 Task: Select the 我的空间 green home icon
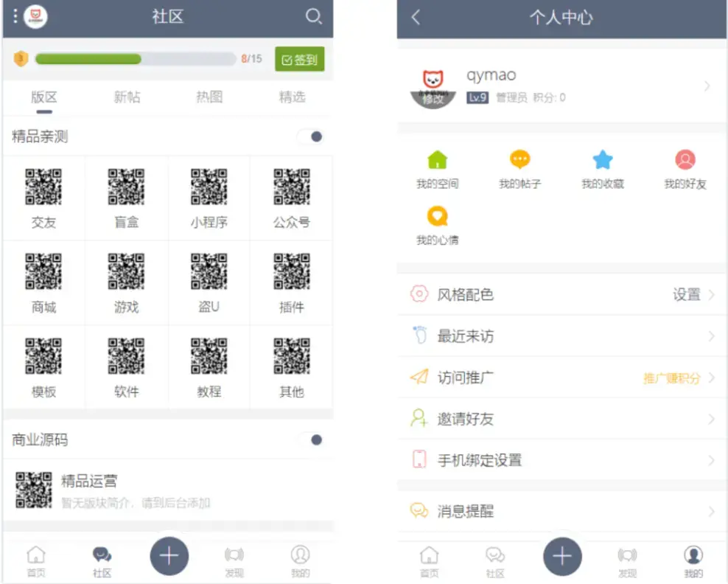pyautogui.click(x=437, y=159)
